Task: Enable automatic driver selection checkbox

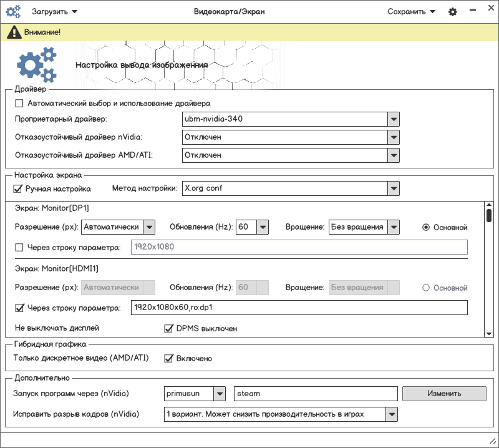Action: point(19,103)
